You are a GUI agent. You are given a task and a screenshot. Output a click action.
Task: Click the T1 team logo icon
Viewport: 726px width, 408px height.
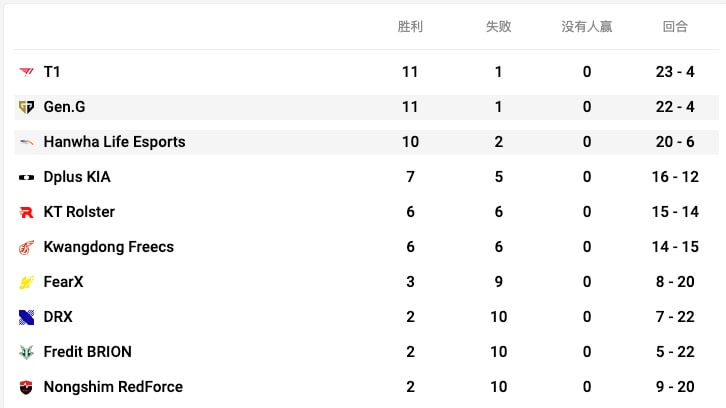point(26,72)
